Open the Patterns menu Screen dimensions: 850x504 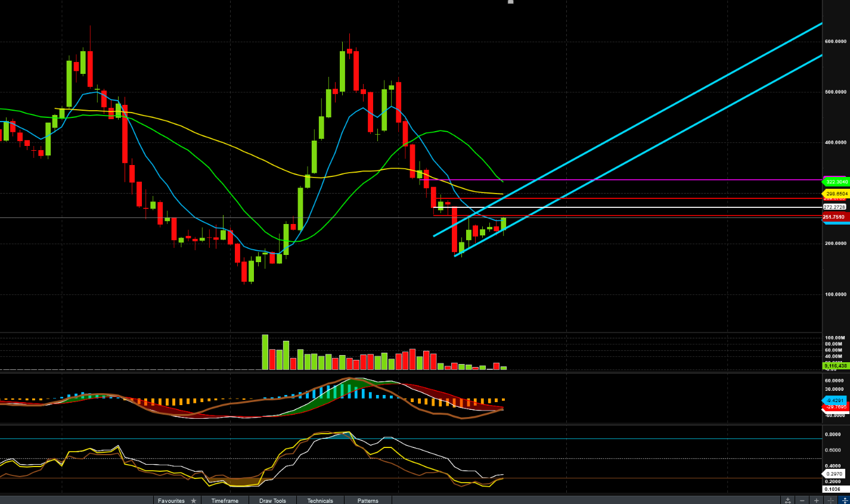(368, 500)
